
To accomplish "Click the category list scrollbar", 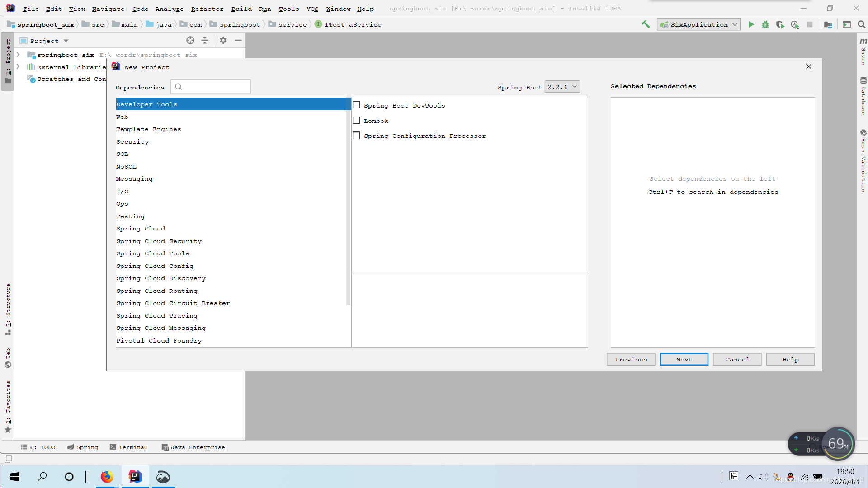I will pos(348,202).
